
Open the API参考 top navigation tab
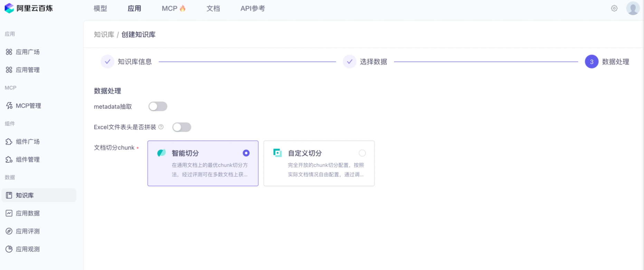(253, 8)
